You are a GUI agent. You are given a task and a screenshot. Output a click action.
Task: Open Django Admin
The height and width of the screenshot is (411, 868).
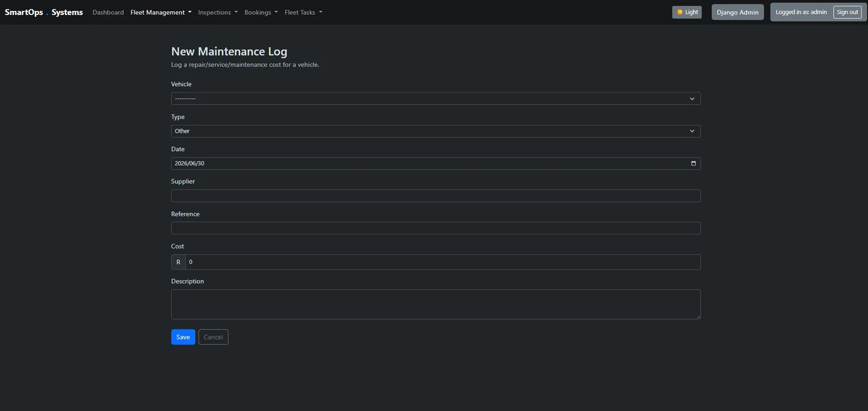(737, 12)
